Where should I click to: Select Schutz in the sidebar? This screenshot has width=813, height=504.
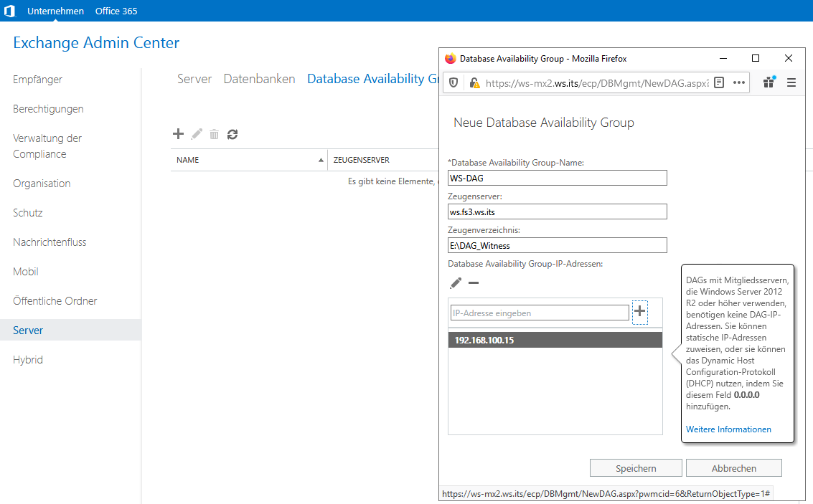(x=27, y=212)
